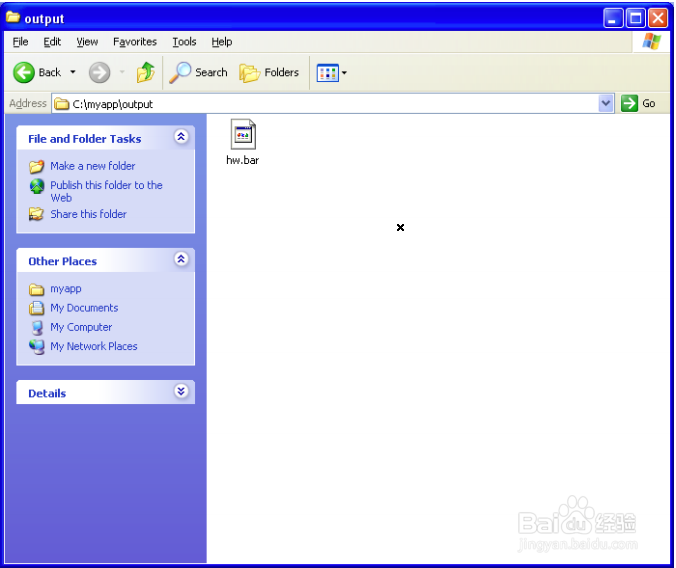Image resolution: width=676 pixels, height=568 pixels.
Task: Expand the address bar dropdown
Action: 606,104
